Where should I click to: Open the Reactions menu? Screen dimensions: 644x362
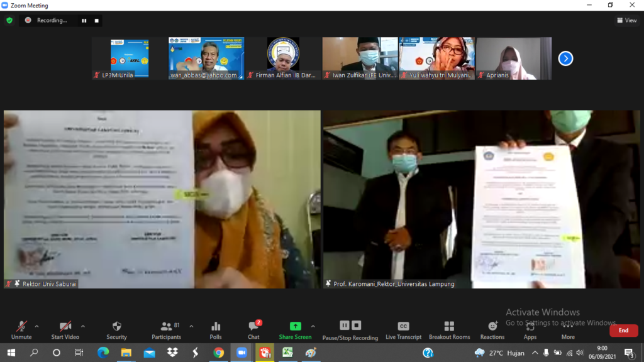pos(492,330)
